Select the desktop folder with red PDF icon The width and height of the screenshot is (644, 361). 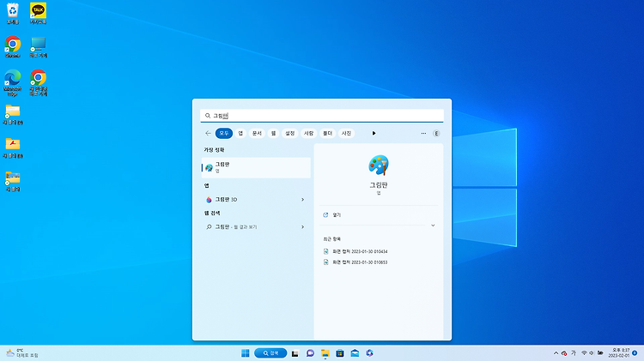tap(13, 147)
